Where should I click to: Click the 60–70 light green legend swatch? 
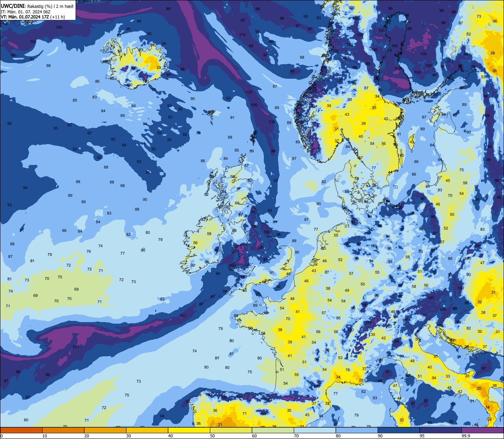tap(273, 430)
